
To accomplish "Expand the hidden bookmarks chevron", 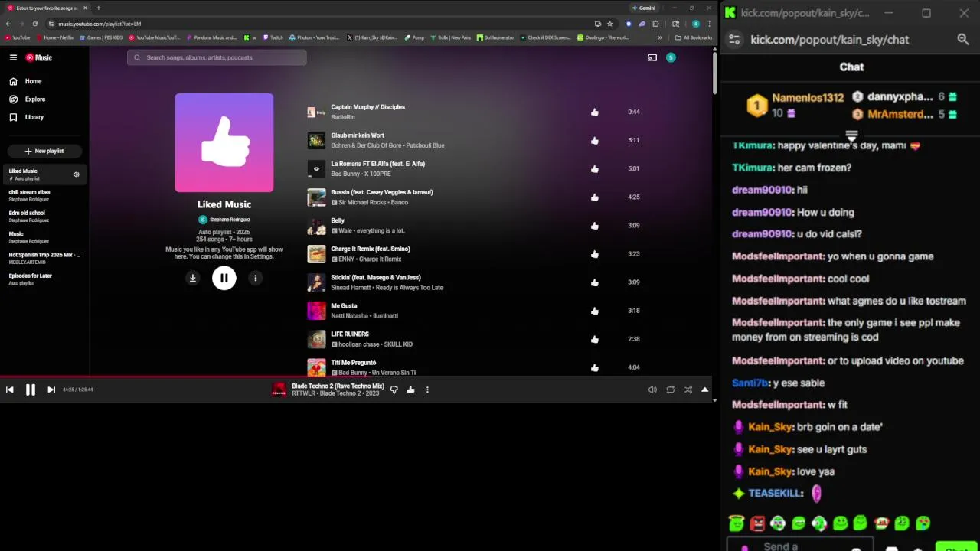I will [660, 37].
